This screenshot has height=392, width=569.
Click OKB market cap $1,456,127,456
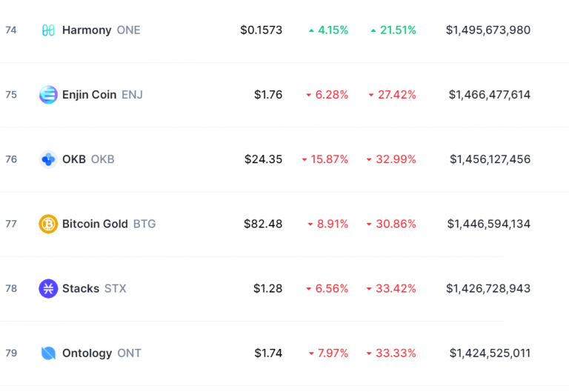pos(490,159)
